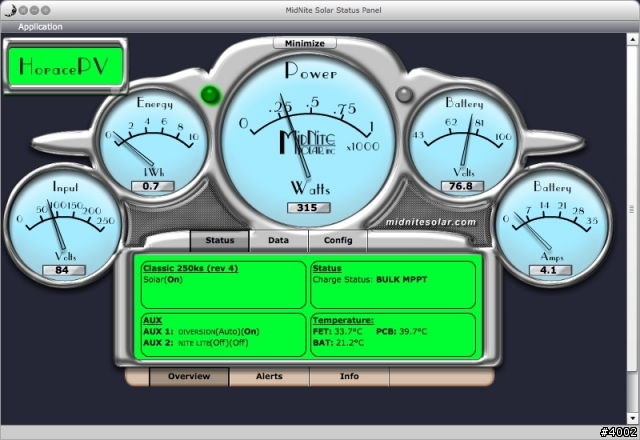The width and height of the screenshot is (640, 440).
Task: Click the BAT 21.2°C temperature value
Action: point(338,343)
